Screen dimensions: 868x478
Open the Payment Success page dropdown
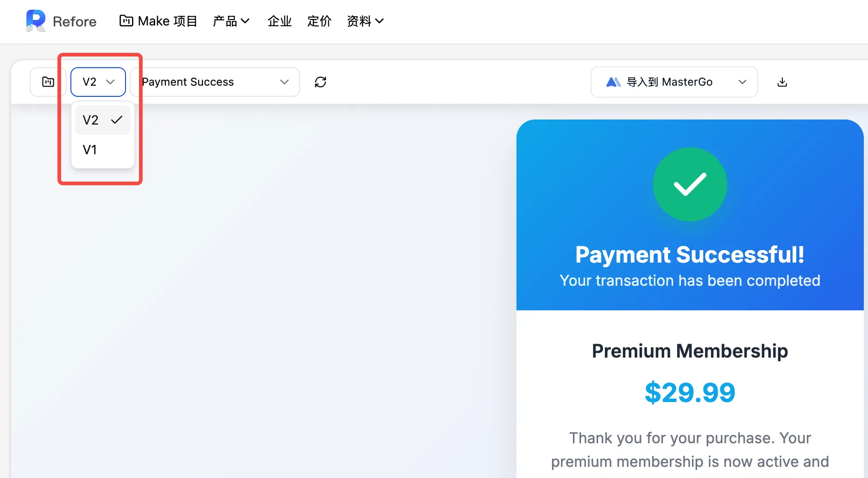pyautogui.click(x=215, y=82)
